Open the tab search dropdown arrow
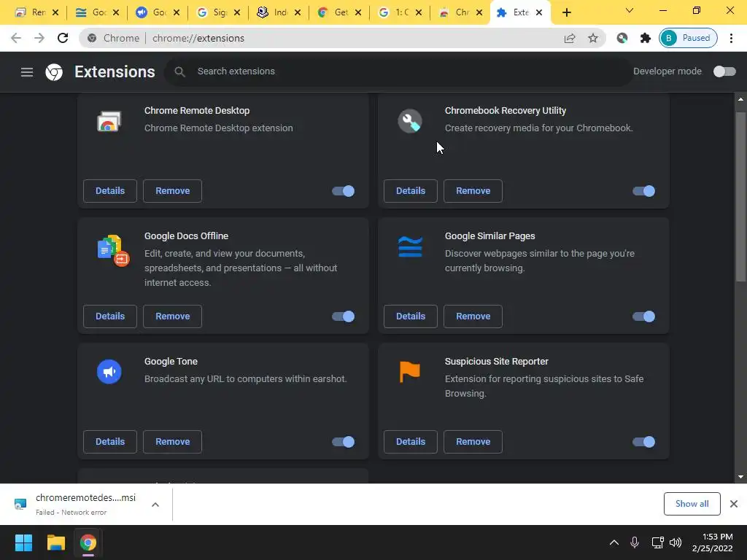This screenshot has height=560, width=747. (630, 10)
